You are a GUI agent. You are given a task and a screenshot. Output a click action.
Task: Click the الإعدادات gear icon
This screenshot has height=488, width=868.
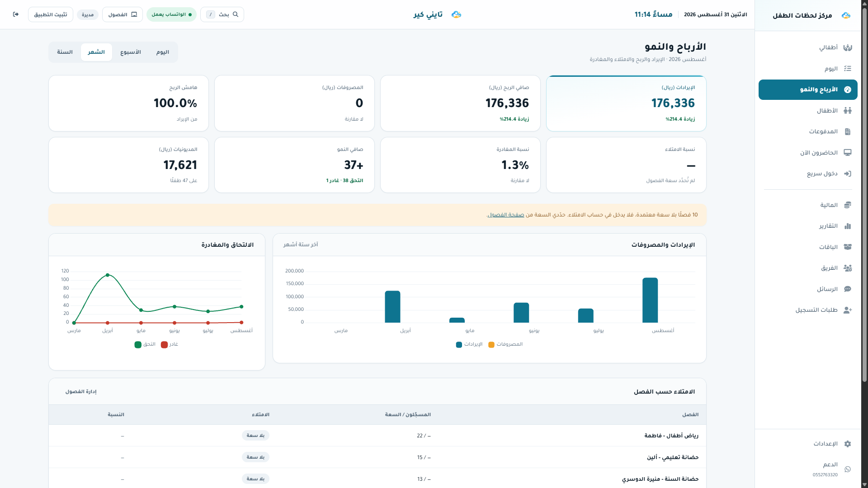(x=848, y=444)
